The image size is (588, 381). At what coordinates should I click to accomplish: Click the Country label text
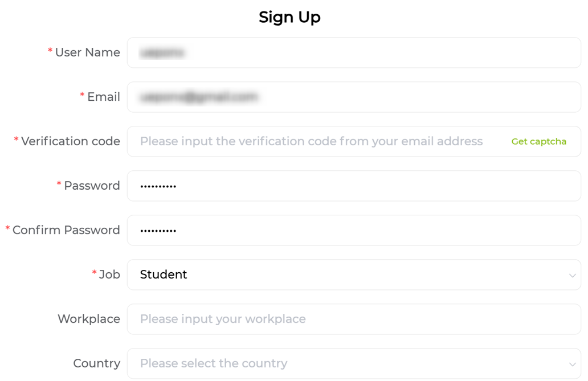(x=97, y=363)
